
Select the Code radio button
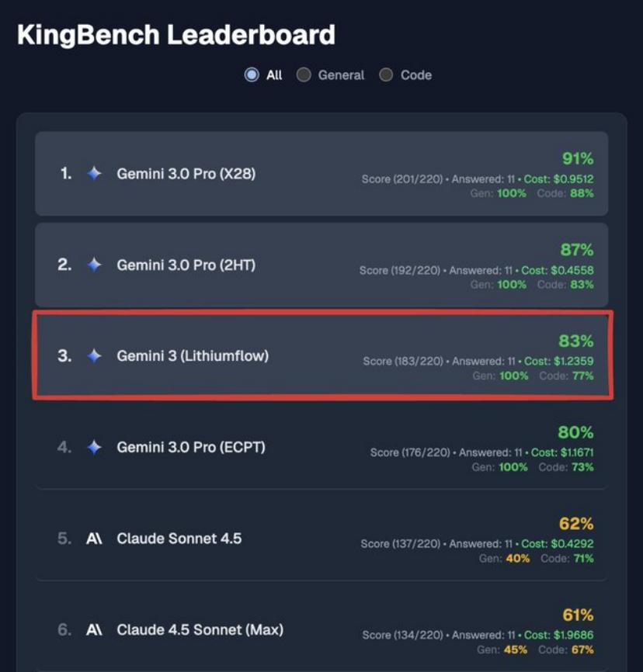pos(386,75)
